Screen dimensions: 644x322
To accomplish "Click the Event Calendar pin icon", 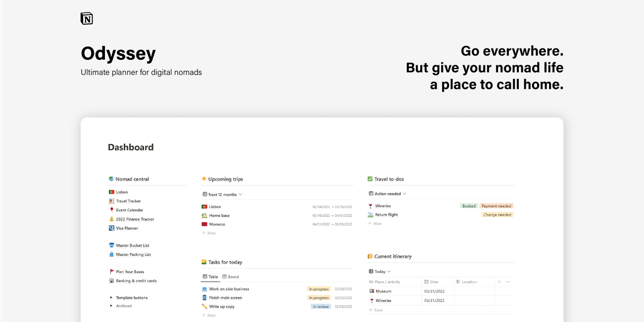I will [x=111, y=210].
